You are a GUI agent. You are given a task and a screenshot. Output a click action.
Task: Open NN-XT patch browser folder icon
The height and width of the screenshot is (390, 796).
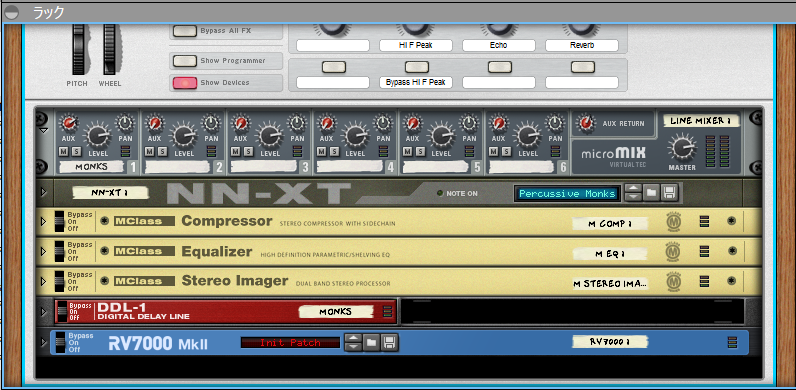click(x=652, y=192)
